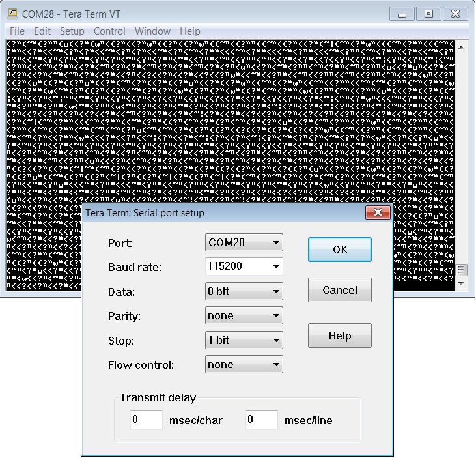This screenshot has width=476, height=458.
Task: Open the Window menu
Action: 152,31
